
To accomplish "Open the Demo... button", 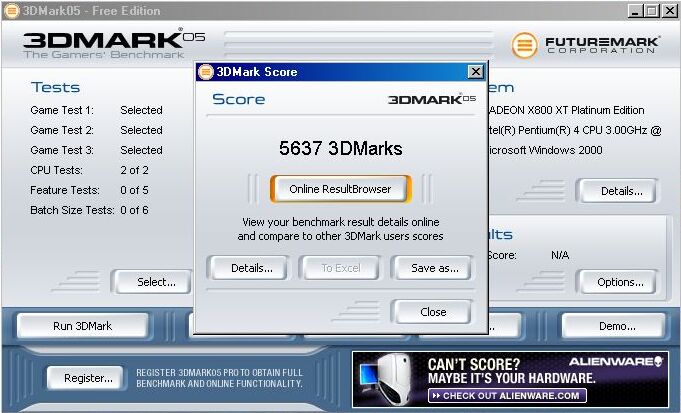I will pos(613,326).
